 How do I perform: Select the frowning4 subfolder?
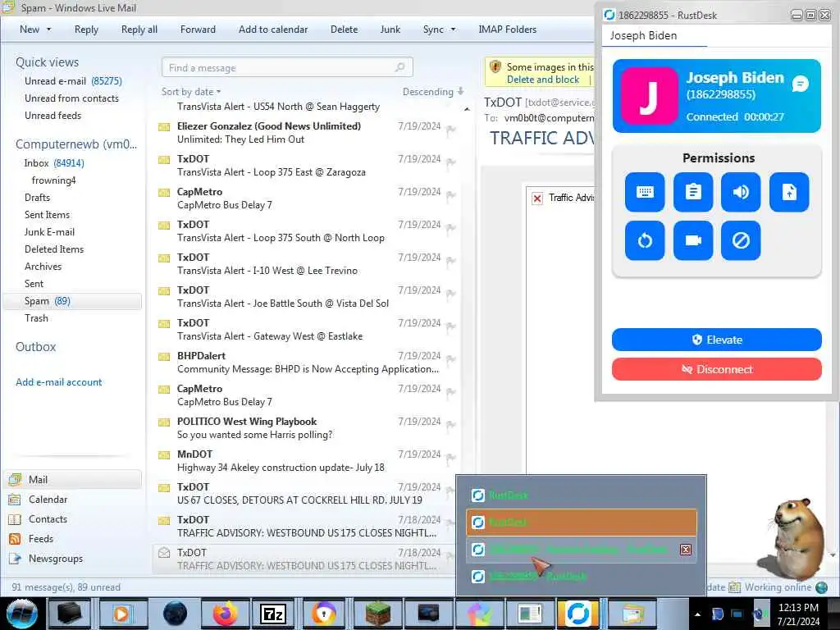point(53,180)
